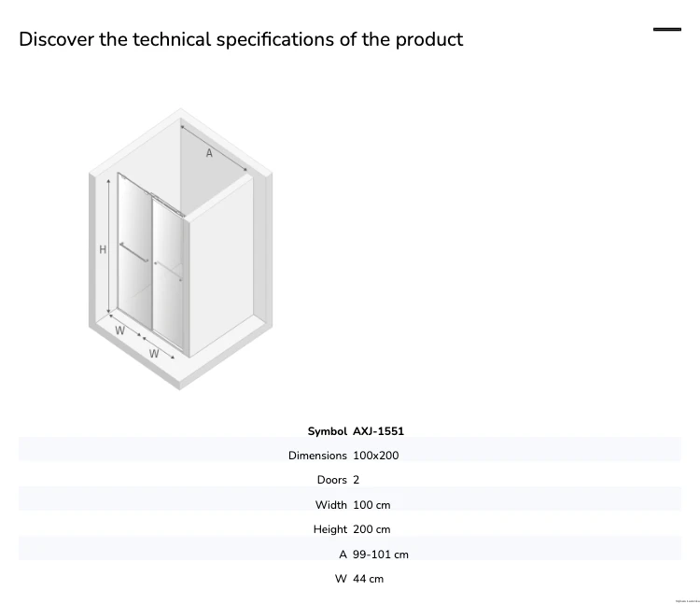
Task: Select the Dimensions value 100x200
Action: tap(375, 456)
